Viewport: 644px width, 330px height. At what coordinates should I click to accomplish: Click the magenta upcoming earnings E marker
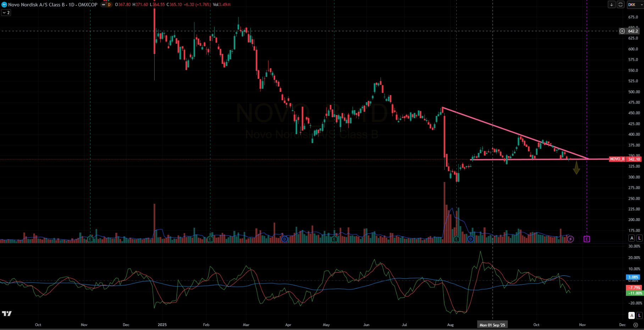587,239
